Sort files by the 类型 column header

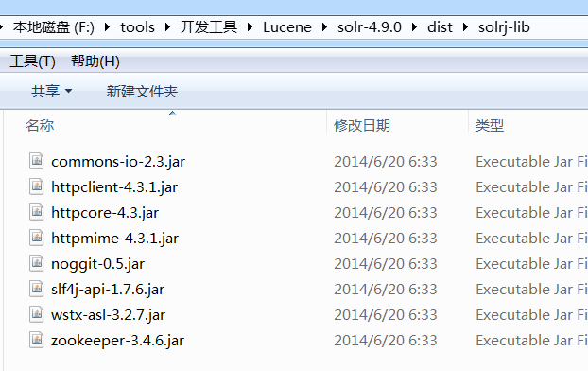pyautogui.click(x=490, y=126)
